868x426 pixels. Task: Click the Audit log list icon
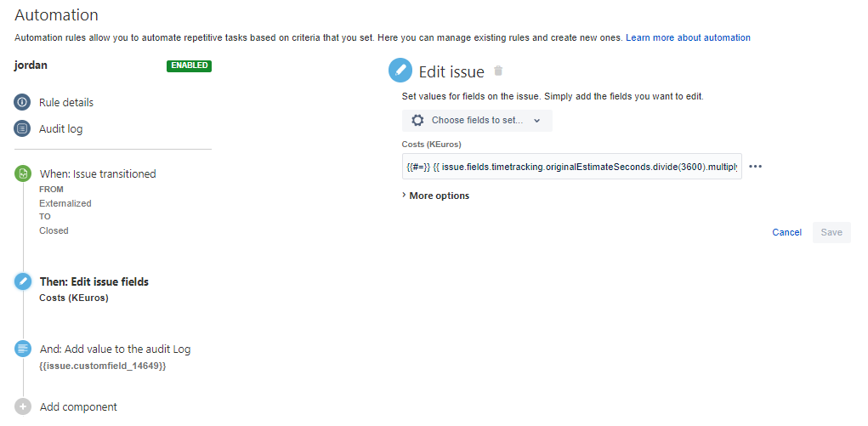click(23, 128)
